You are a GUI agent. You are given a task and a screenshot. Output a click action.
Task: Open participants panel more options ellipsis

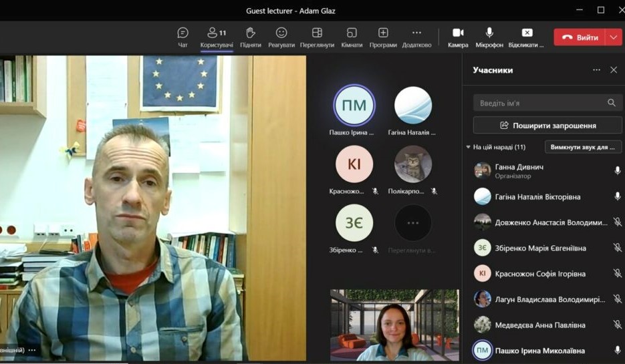[x=596, y=69]
